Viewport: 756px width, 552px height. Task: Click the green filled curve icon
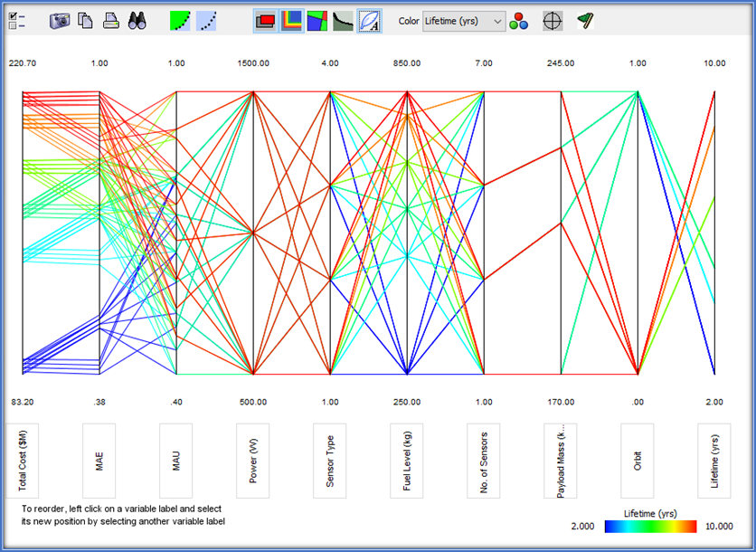[181, 21]
